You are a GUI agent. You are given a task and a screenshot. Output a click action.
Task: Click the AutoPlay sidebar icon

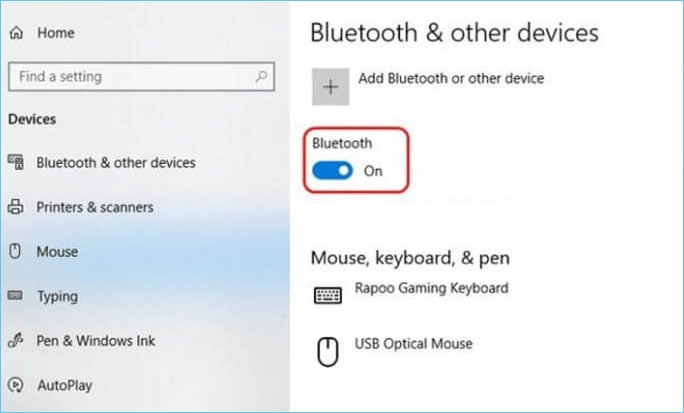pyautogui.click(x=16, y=384)
